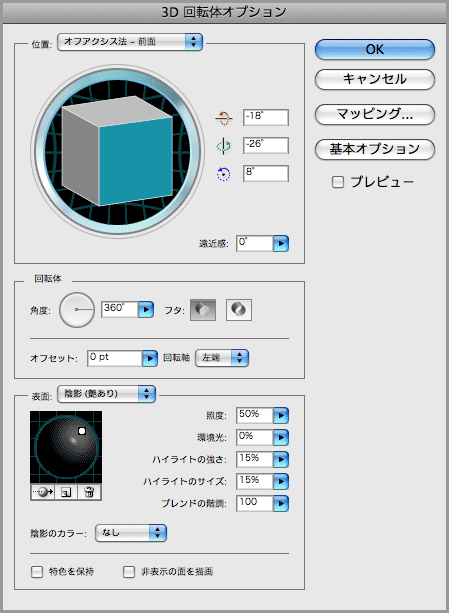Click the angle field showing 360°

coord(120,310)
